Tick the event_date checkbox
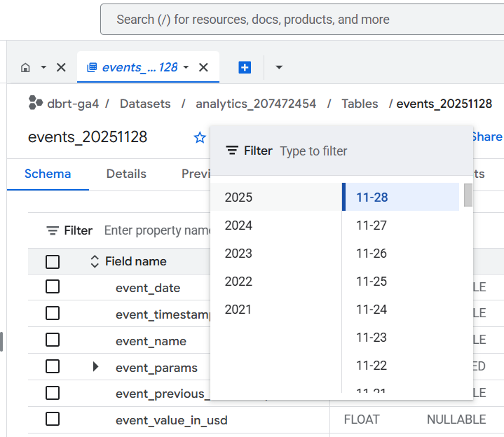 53,287
